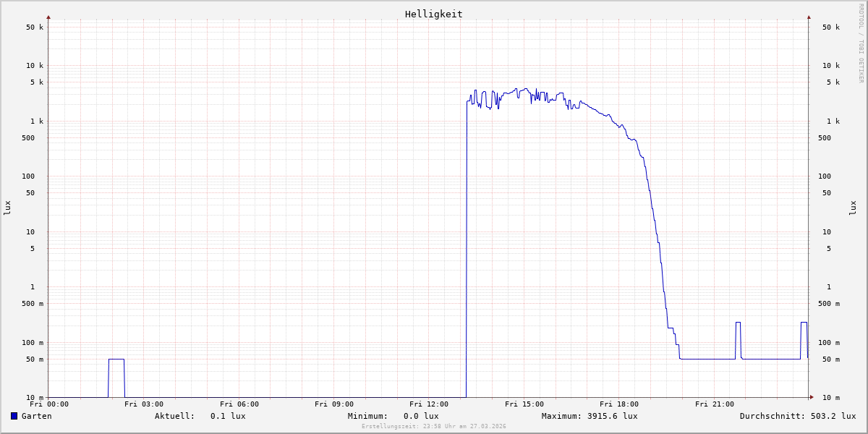The image size is (868, 434).
Task: Click the right lux axis label
Action: pyautogui.click(x=853, y=208)
